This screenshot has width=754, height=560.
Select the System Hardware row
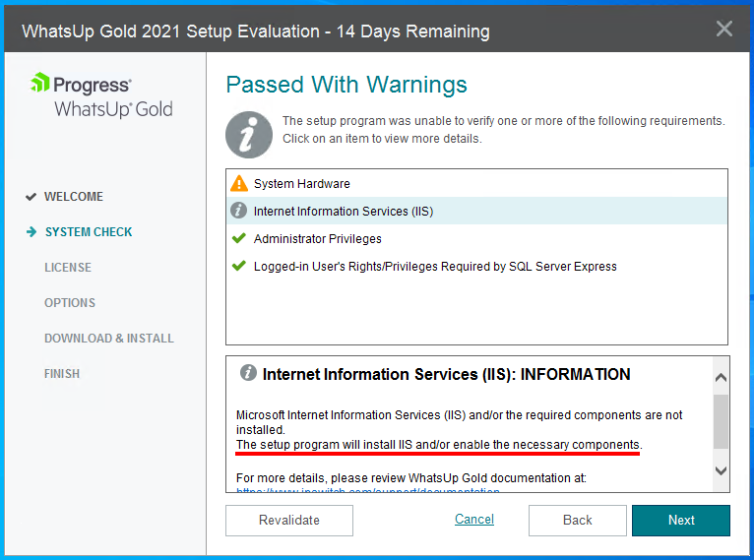click(x=476, y=184)
